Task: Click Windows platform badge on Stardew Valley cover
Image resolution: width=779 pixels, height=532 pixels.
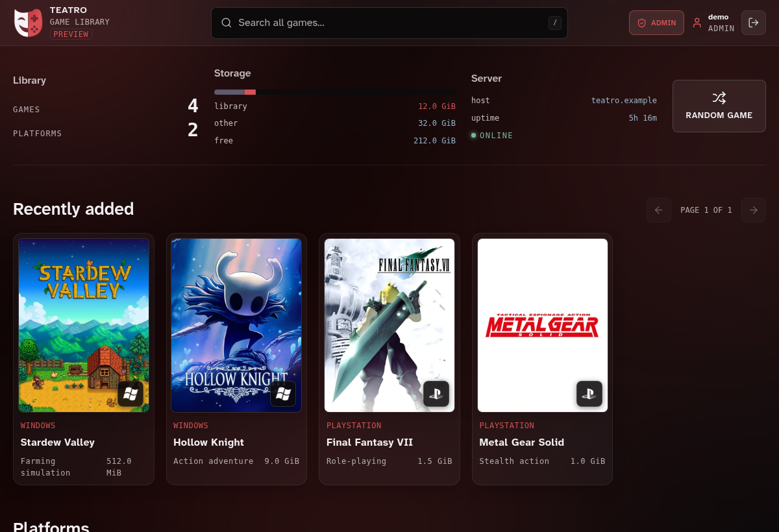Action: [130, 394]
